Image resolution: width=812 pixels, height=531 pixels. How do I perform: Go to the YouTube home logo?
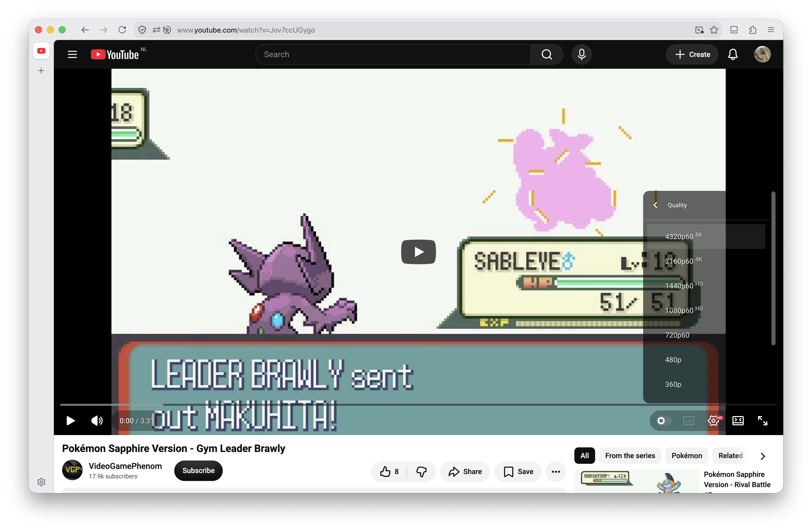(115, 55)
